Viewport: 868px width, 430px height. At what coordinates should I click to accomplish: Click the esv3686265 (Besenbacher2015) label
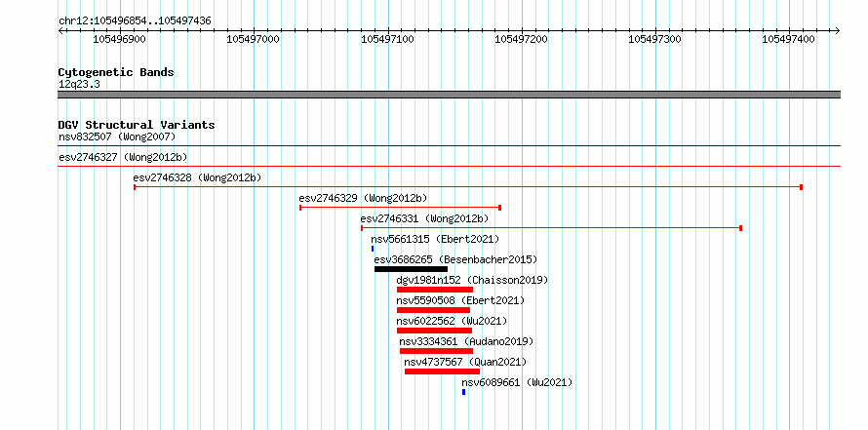pyautogui.click(x=455, y=259)
